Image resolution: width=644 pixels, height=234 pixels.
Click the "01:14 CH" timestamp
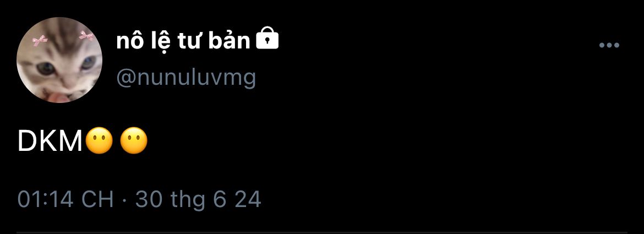coord(66,200)
